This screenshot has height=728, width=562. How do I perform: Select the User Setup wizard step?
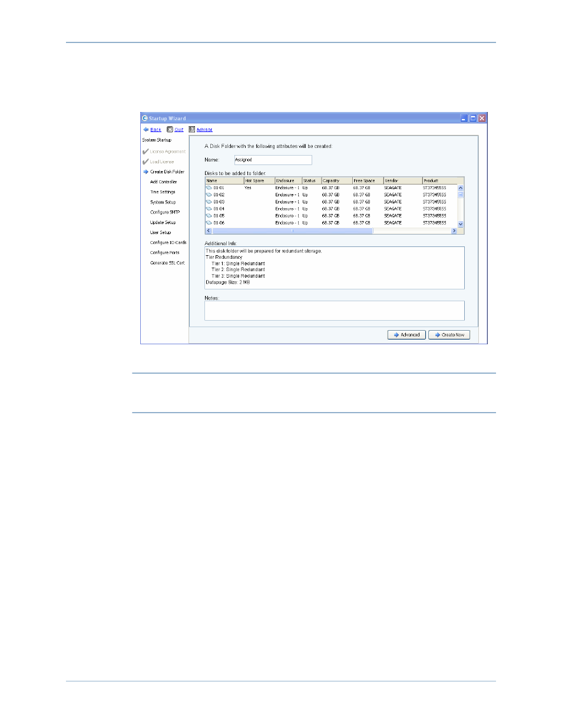coord(160,232)
